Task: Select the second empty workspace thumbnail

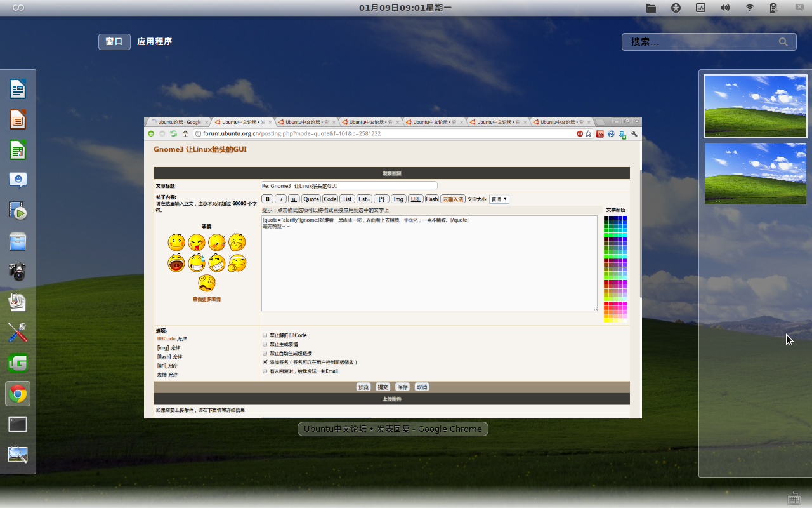Action: point(756,173)
